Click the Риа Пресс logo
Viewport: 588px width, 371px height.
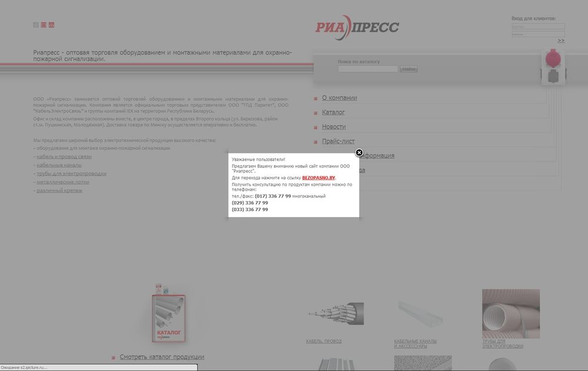pyautogui.click(x=357, y=27)
